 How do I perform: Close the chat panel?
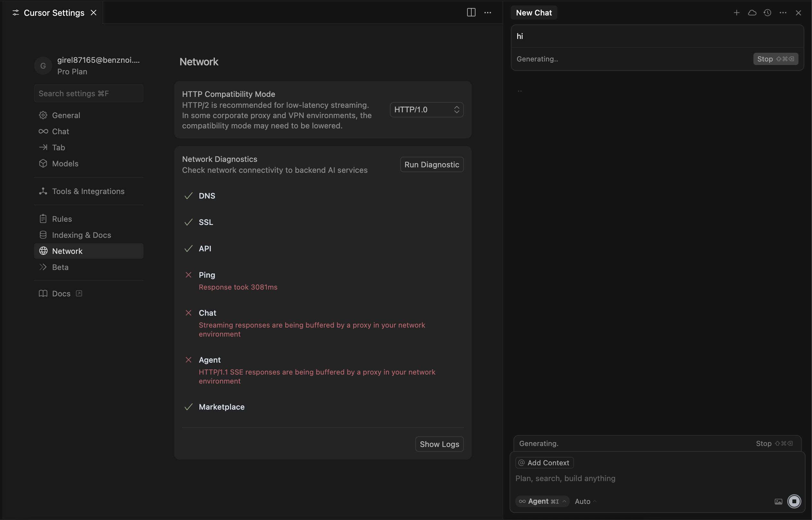[798, 13]
